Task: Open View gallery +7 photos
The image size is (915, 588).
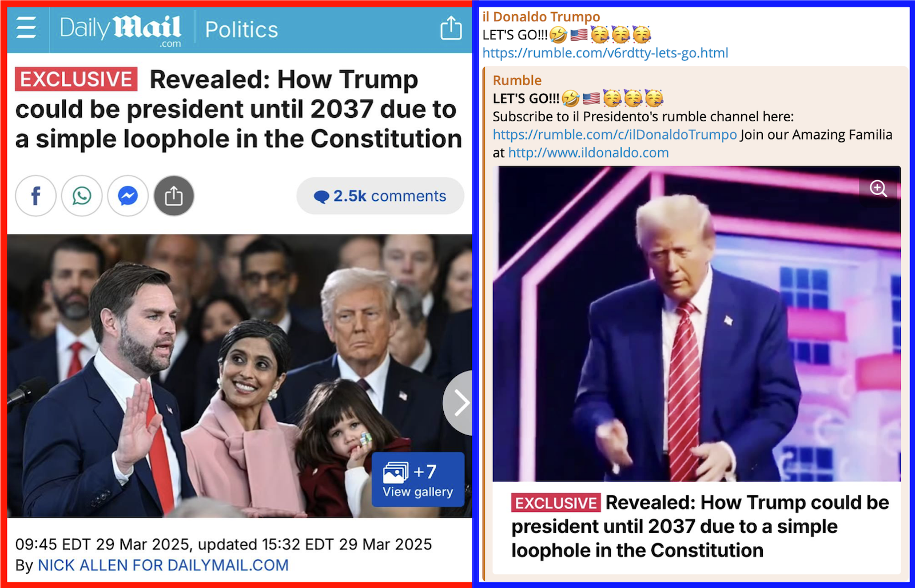Action: [418, 479]
